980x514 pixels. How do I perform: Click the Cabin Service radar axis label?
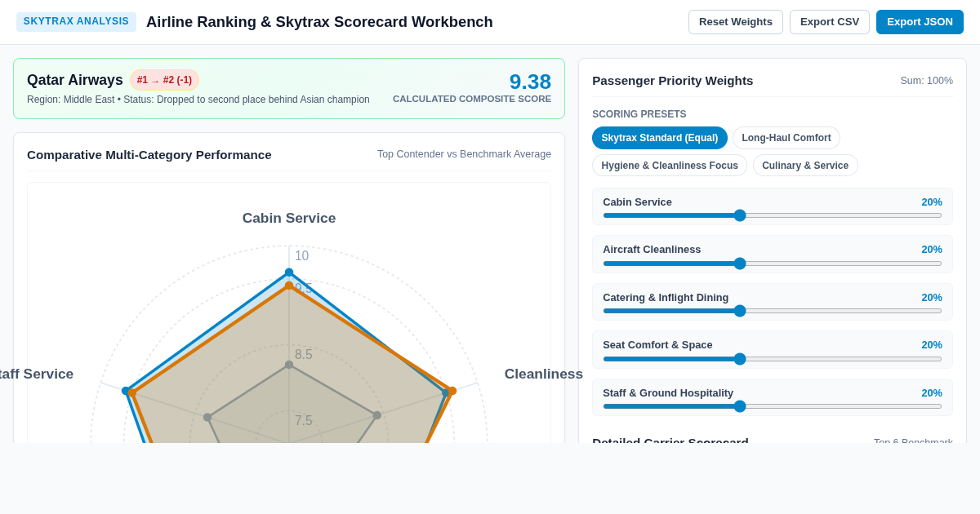coord(289,219)
